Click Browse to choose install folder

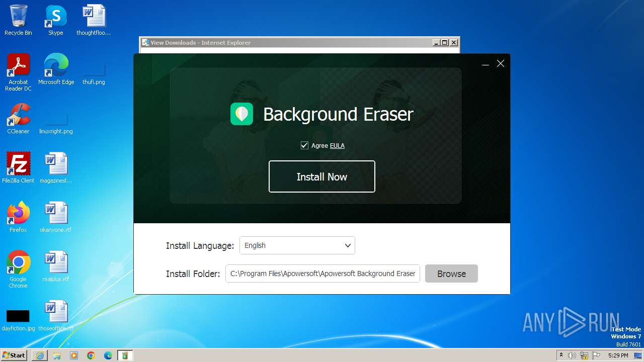click(x=451, y=274)
